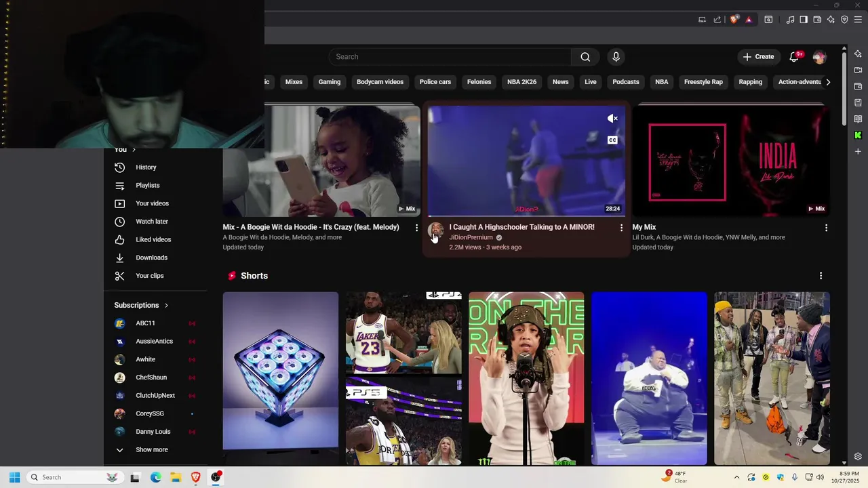Open Leo AI from the right sidebar

coord(858,54)
